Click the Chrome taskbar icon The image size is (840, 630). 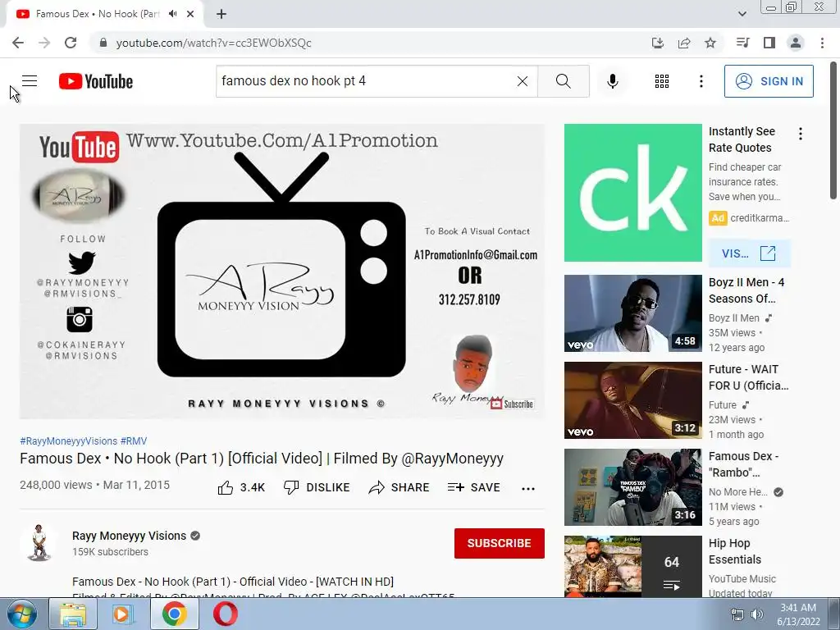tap(174, 614)
